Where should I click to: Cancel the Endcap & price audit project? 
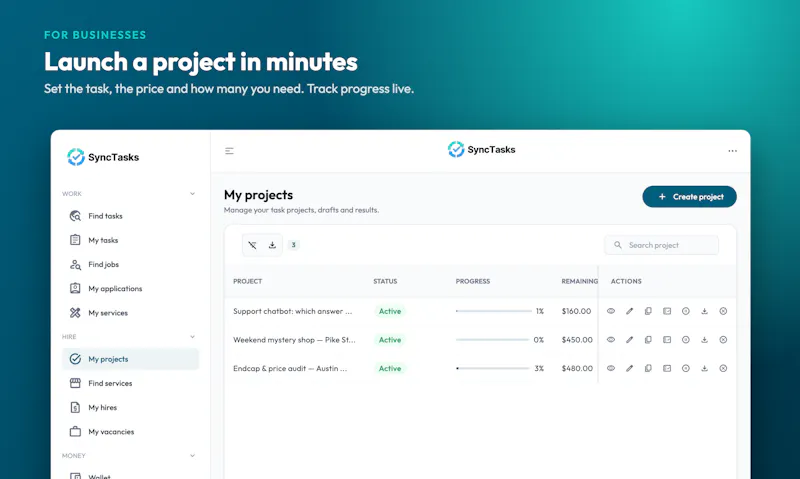[x=723, y=368]
